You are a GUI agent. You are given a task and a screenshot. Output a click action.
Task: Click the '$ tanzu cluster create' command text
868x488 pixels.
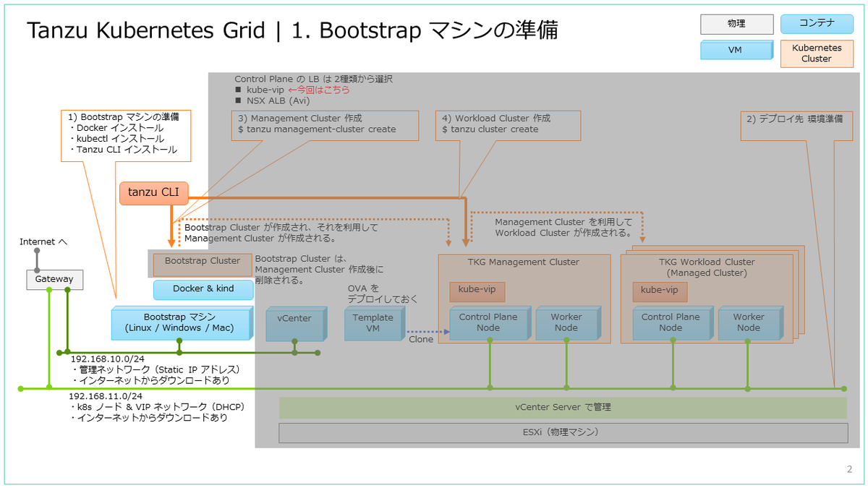coord(490,129)
